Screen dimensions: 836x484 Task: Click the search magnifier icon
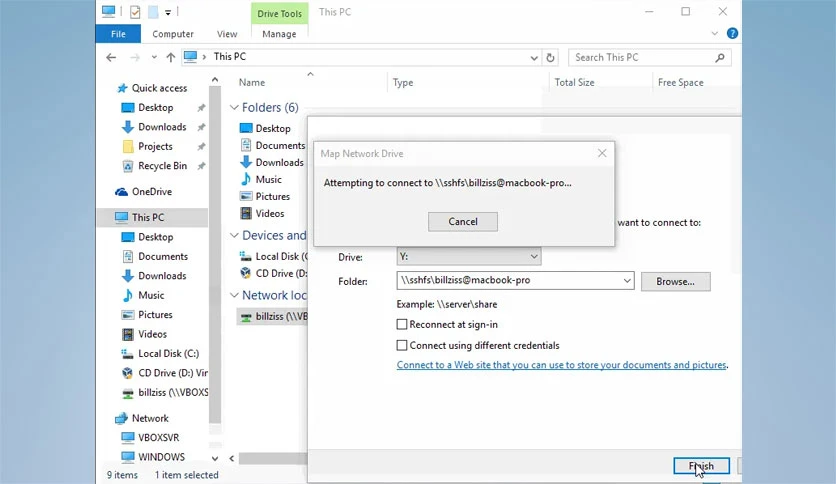[720, 58]
